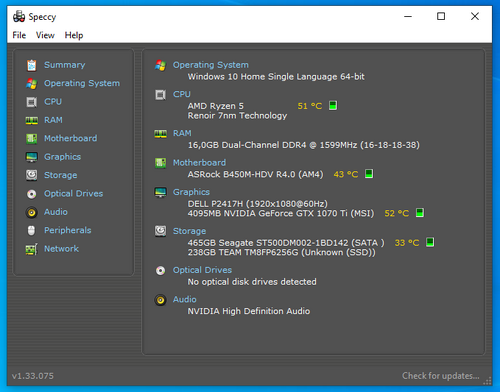500x392 pixels.
Task: Select Optical Drives in the sidebar
Action: pos(73,194)
